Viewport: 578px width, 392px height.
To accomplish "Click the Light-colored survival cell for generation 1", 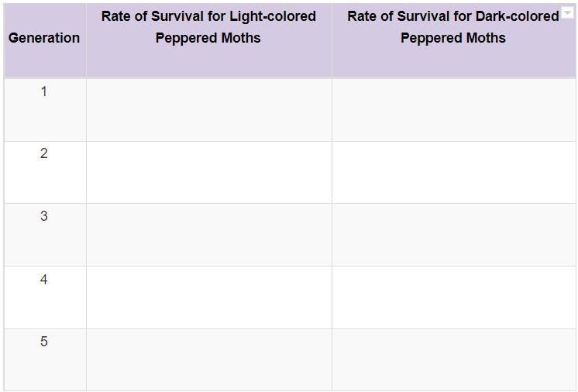I will [208, 109].
